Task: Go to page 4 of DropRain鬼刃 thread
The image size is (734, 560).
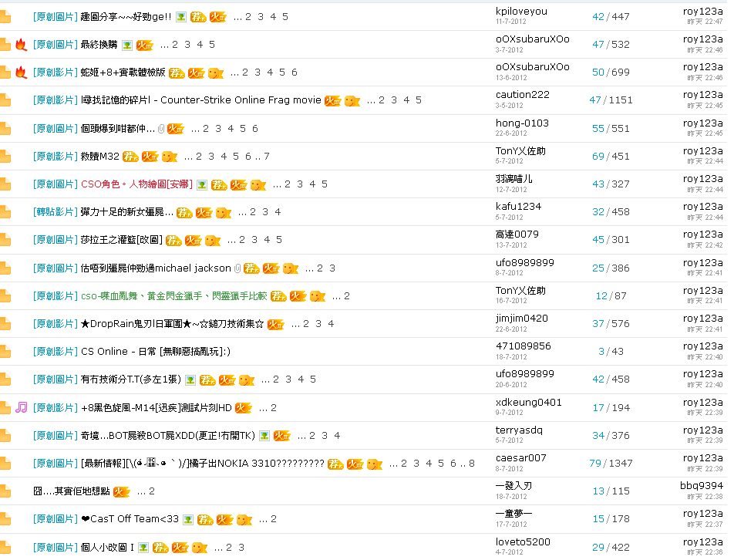Action: [331, 324]
